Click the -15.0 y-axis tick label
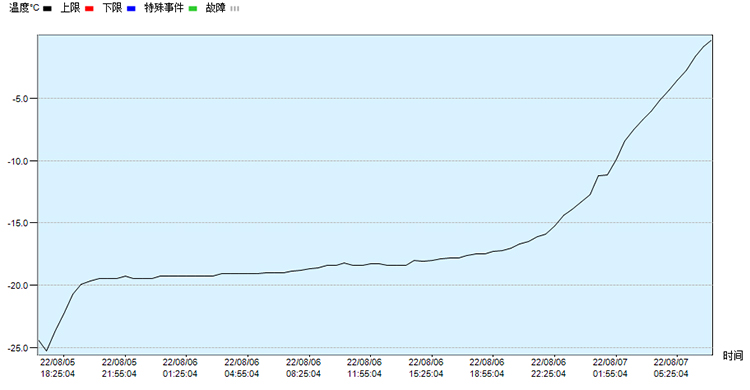The width and height of the screenshot is (750, 390). [x=19, y=223]
